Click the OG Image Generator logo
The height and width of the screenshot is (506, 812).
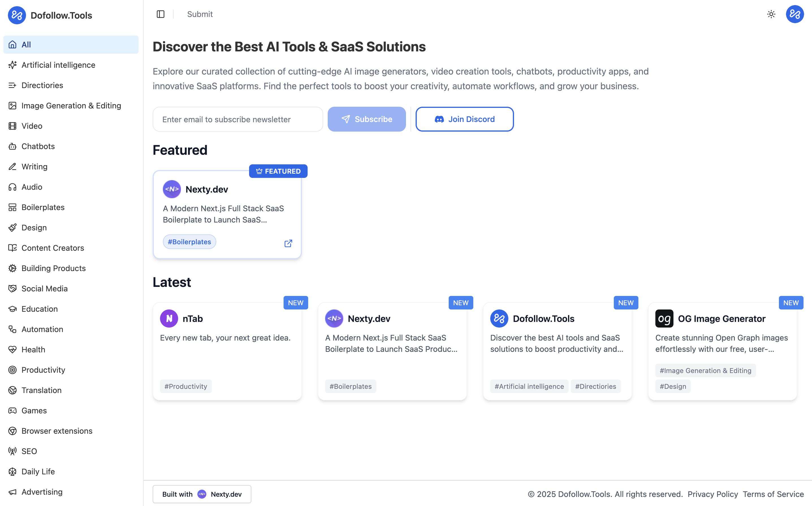[x=664, y=319]
